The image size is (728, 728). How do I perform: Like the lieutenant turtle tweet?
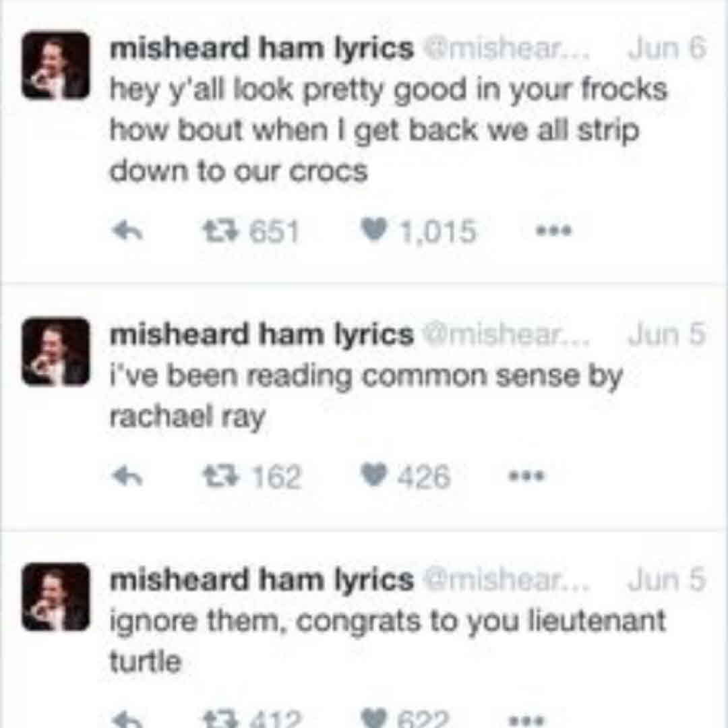(x=371, y=719)
